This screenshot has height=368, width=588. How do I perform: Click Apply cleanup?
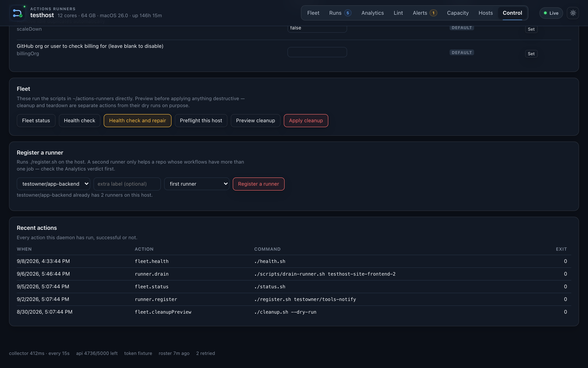306,120
